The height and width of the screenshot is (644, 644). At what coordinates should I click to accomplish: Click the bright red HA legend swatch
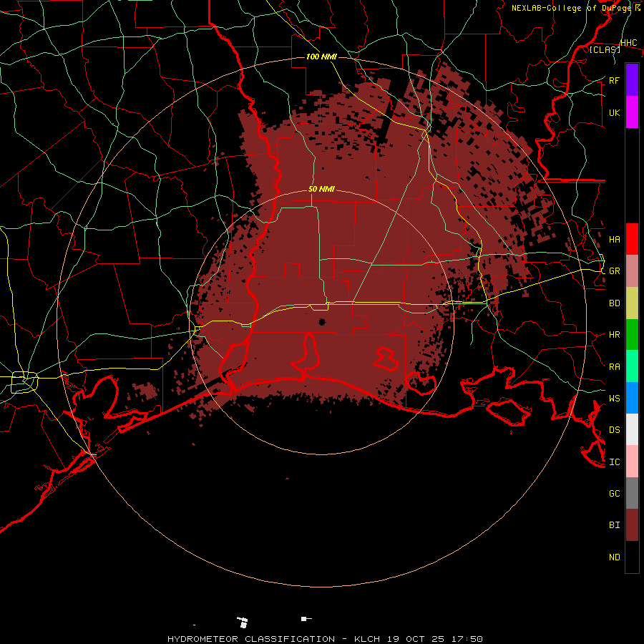pos(632,239)
